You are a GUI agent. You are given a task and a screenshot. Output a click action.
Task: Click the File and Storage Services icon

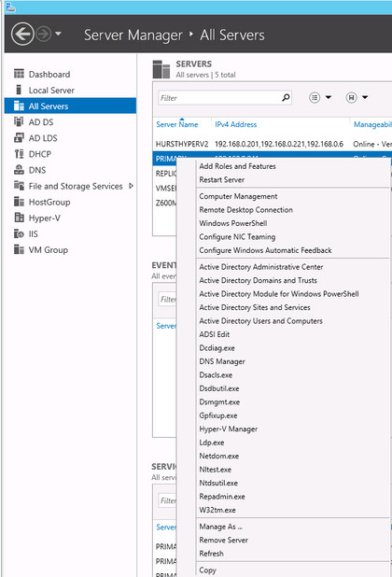(x=19, y=186)
